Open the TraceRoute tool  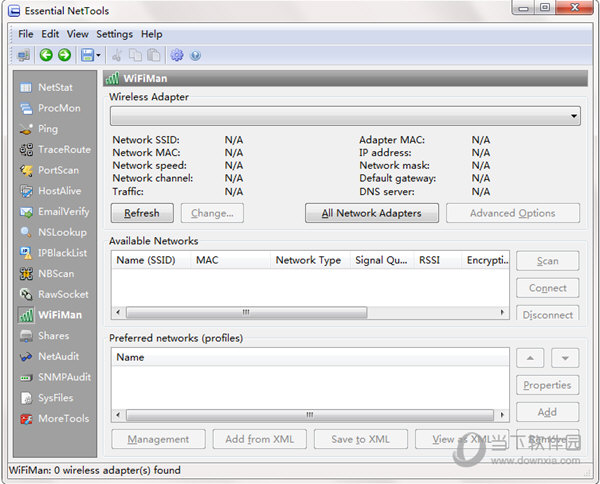click(55, 150)
